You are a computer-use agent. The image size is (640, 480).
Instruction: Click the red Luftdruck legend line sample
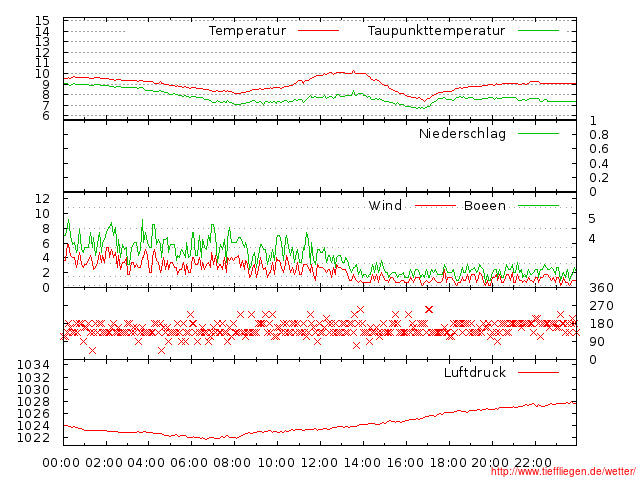[538, 372]
